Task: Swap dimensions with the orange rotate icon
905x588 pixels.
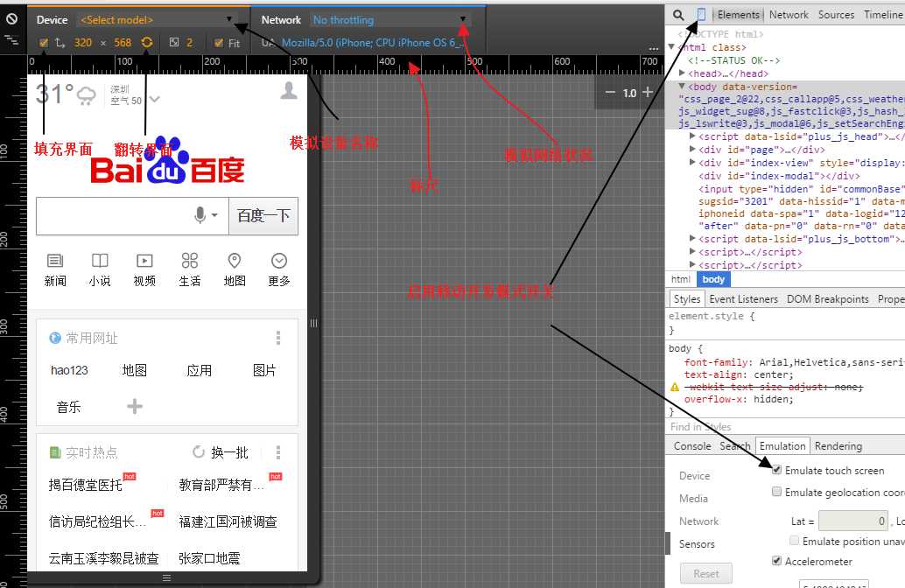Action: point(147,42)
